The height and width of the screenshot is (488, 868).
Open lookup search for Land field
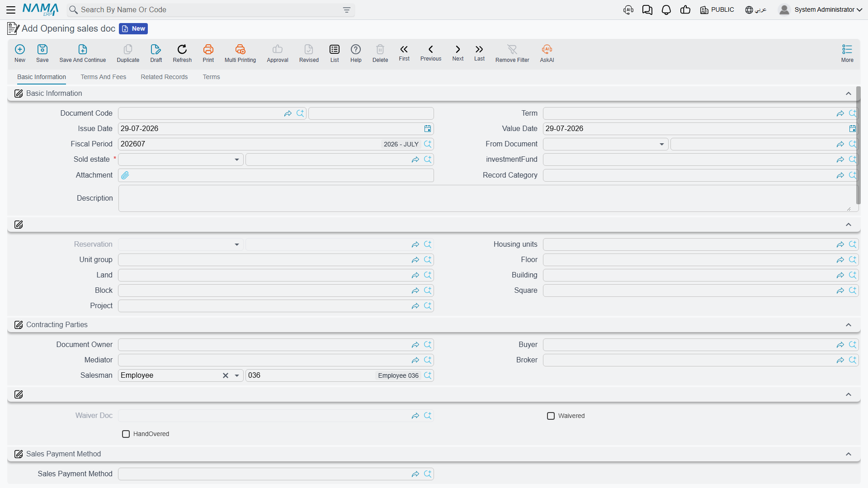[x=428, y=275]
